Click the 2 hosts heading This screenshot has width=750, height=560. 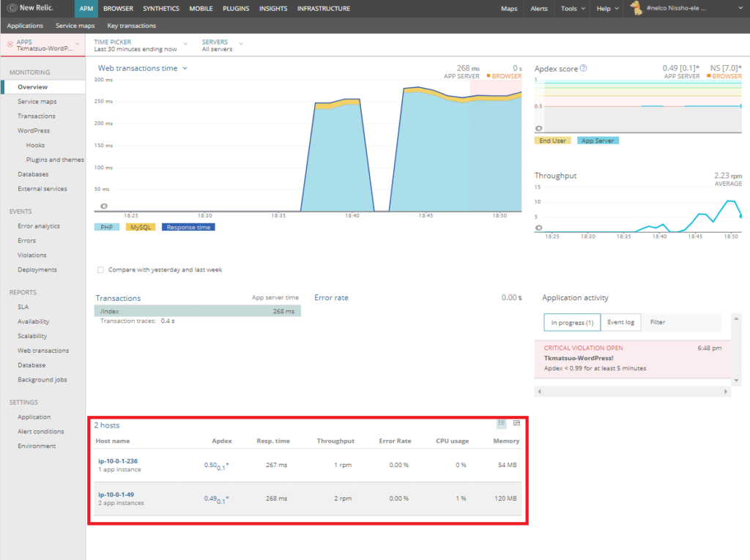pyautogui.click(x=107, y=425)
